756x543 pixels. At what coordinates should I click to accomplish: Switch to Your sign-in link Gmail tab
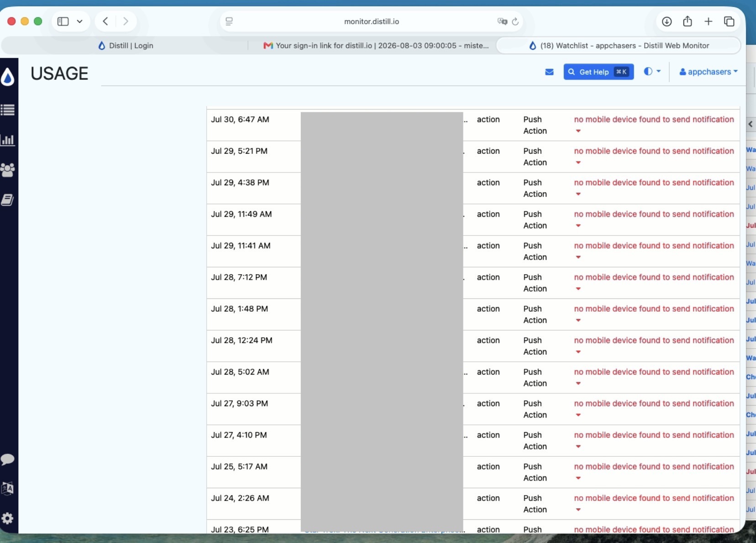pyautogui.click(x=375, y=46)
